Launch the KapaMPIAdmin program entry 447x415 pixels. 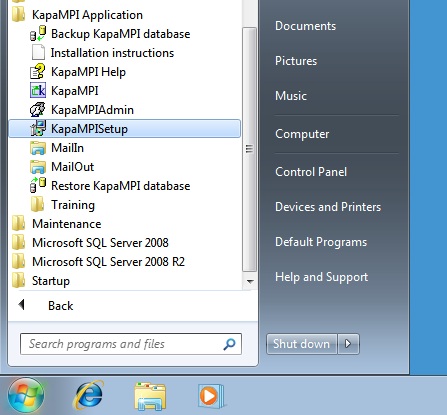pyautogui.click(x=92, y=110)
